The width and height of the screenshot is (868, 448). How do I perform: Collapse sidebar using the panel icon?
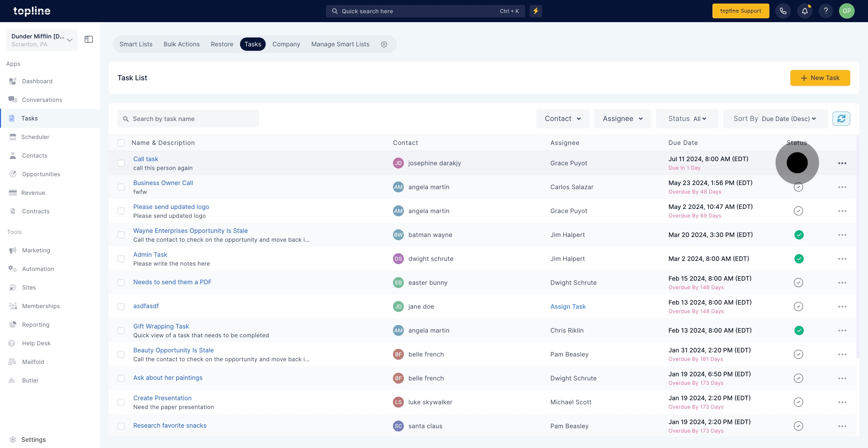tap(89, 40)
